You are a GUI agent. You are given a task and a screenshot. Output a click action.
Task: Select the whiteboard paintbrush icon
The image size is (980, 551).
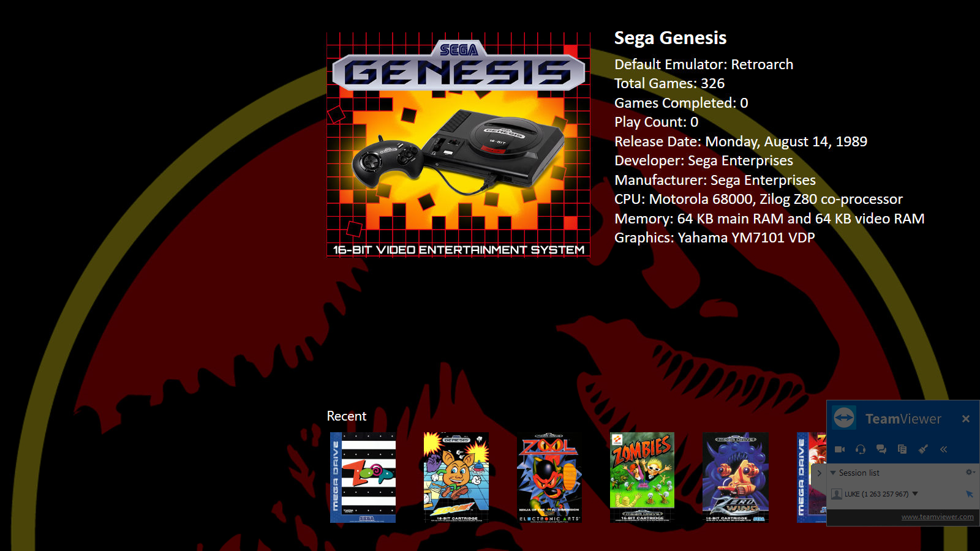(x=923, y=449)
